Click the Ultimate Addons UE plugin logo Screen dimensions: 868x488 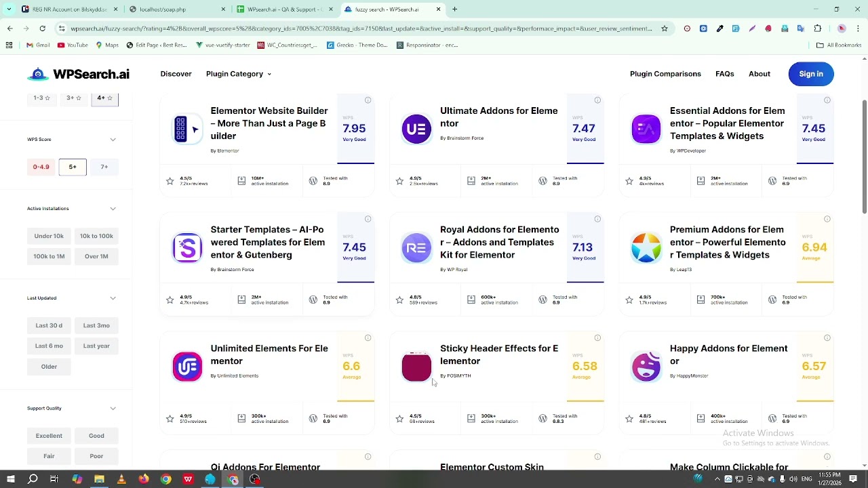tap(416, 129)
